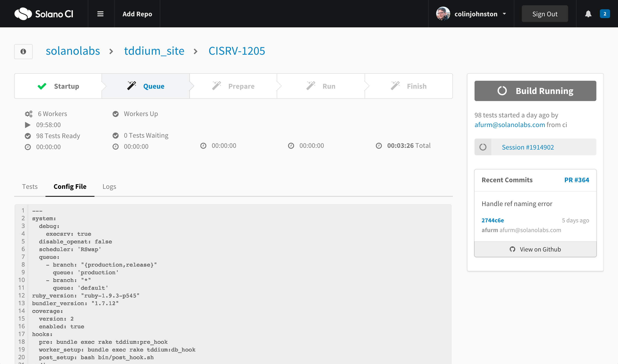Click the Startup stage icon

[x=42, y=86]
